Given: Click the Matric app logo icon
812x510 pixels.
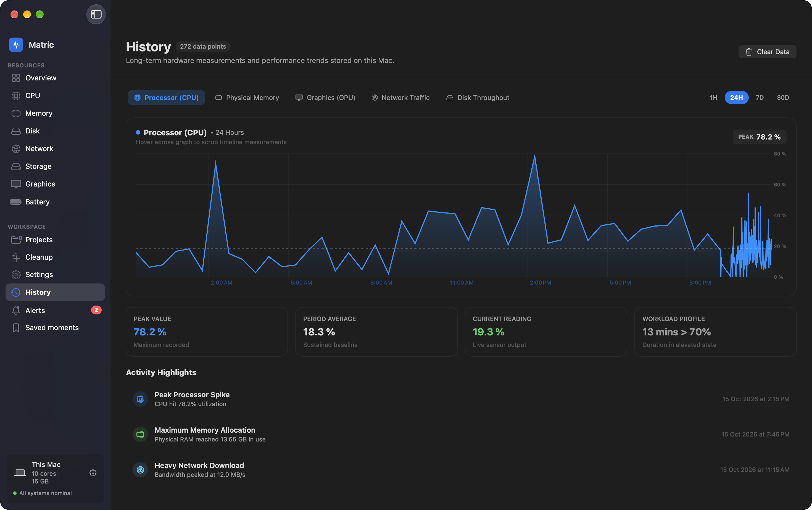Looking at the screenshot, I should (16, 45).
